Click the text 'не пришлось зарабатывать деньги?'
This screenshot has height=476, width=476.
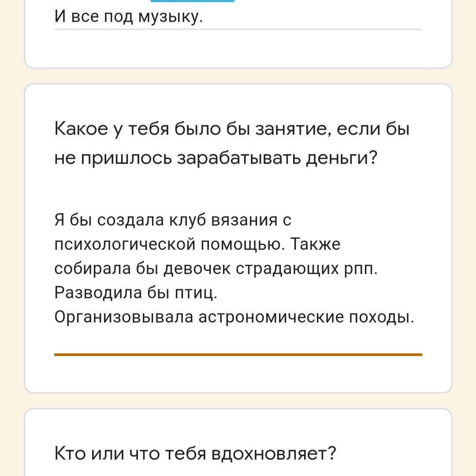216,158
